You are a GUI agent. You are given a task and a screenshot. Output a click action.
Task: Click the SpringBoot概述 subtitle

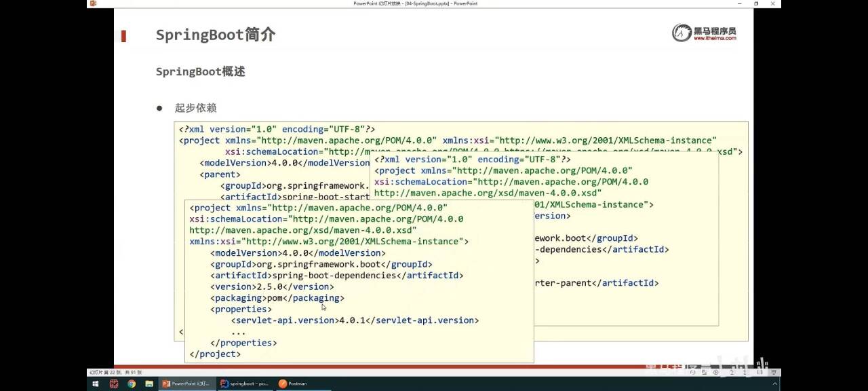[200, 71]
